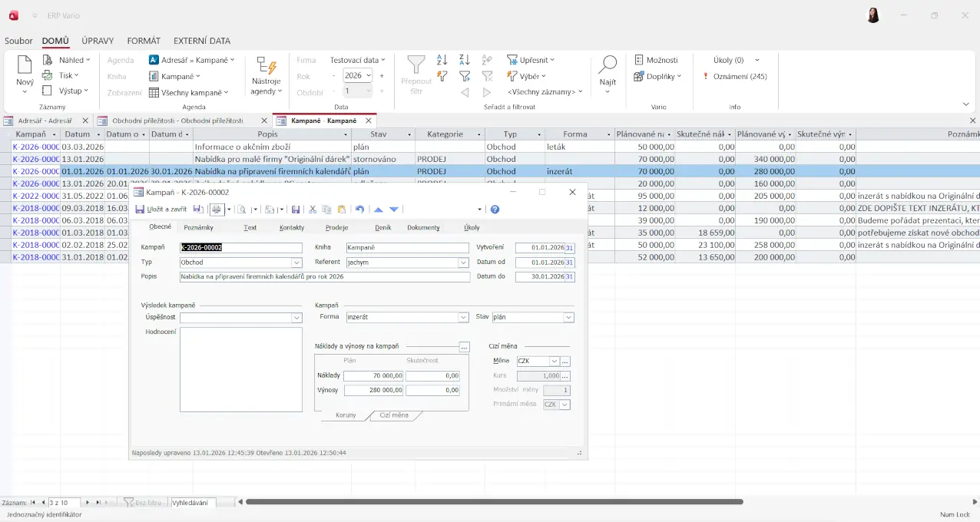Click the undo arrow in campaign toolbar
Image resolution: width=980 pixels, height=522 pixels.
coord(359,210)
